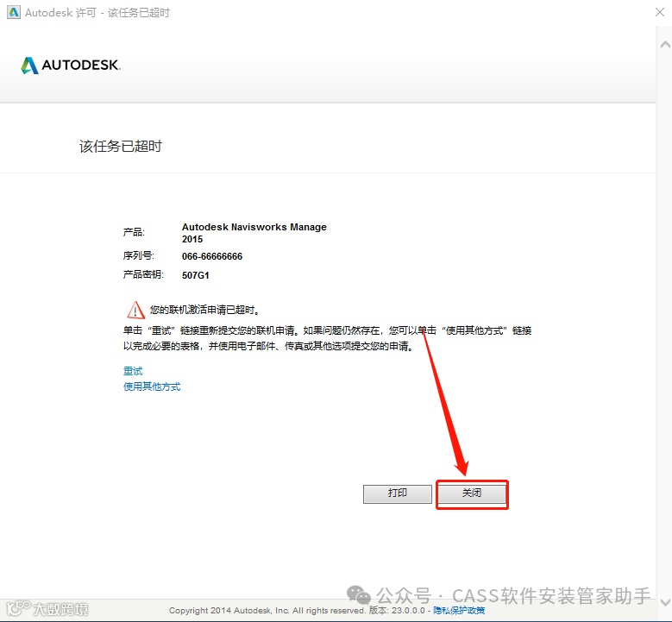Click the scrollbar up arrow

click(665, 45)
